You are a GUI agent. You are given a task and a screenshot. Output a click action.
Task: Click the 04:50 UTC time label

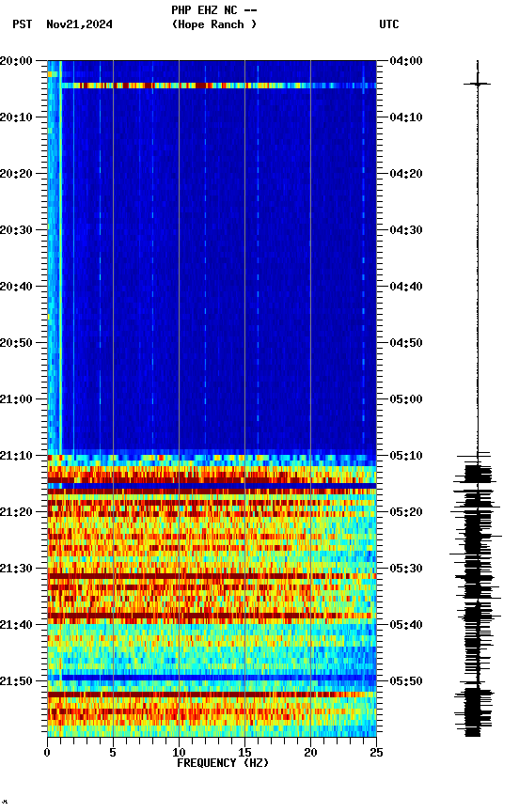[406, 343]
